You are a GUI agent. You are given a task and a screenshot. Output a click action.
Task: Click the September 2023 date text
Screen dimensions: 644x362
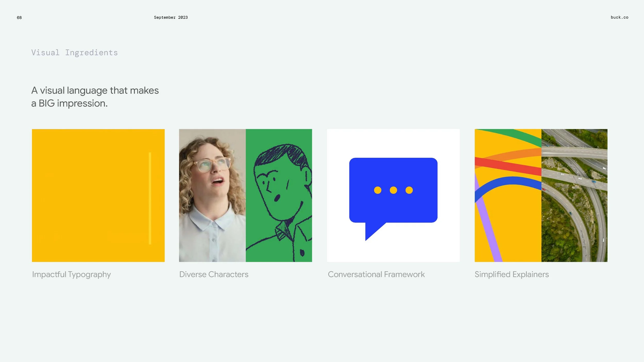171,17
